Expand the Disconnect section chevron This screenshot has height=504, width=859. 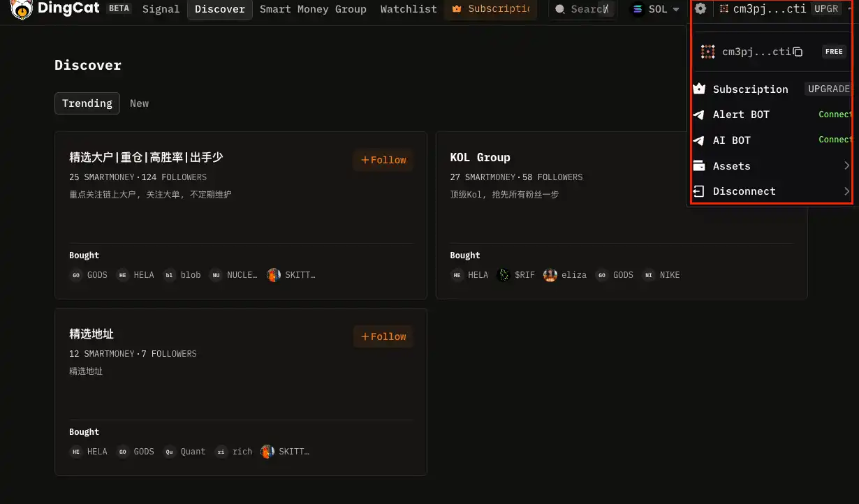846,191
